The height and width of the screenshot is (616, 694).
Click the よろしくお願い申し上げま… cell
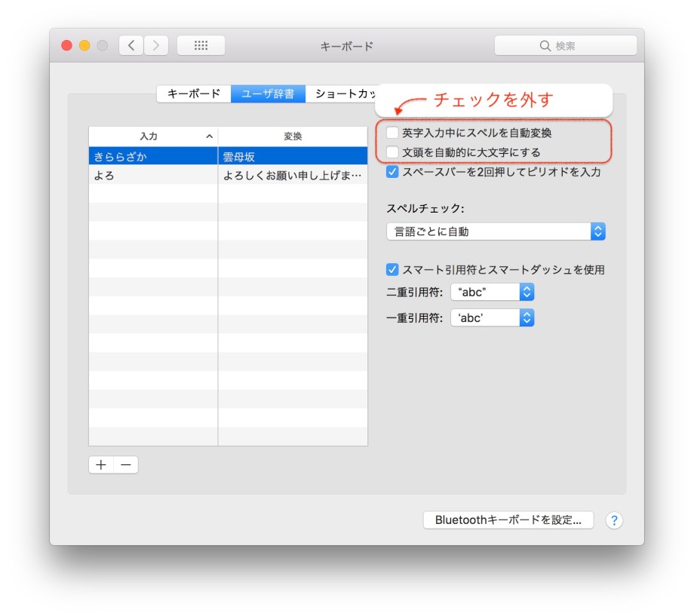coord(293,175)
